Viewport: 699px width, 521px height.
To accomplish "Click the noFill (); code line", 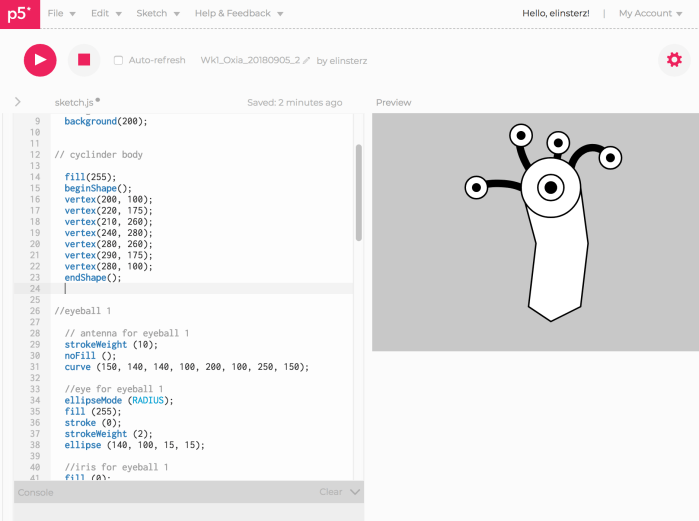I will (90, 355).
